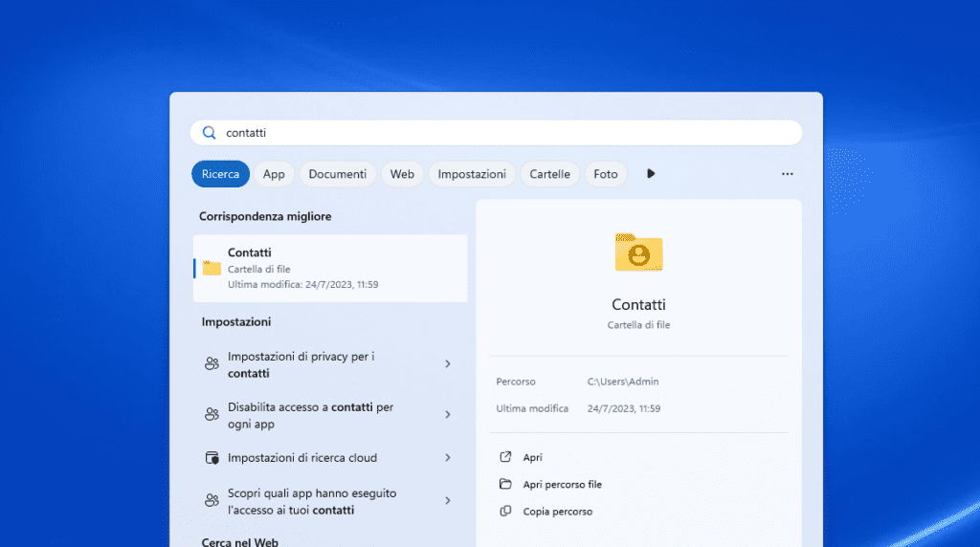Click the 'Impostazioni' section heading in results
The image size is (980, 547).
[236, 322]
